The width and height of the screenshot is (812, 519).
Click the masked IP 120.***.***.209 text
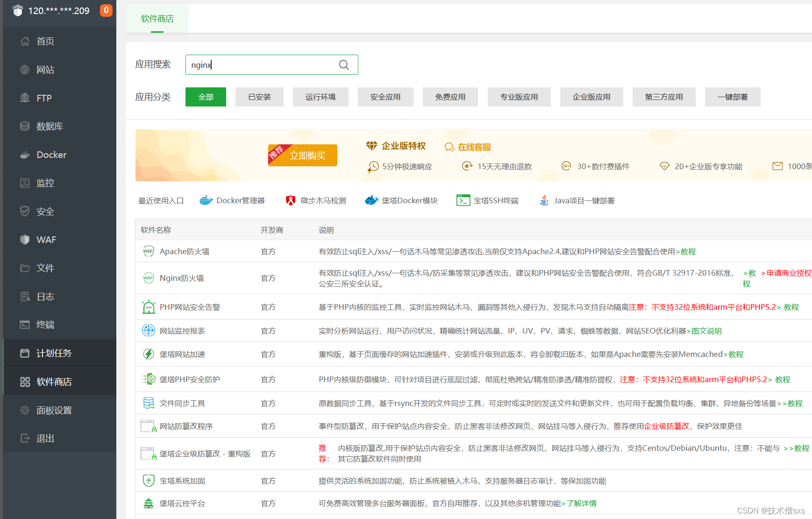click(59, 11)
